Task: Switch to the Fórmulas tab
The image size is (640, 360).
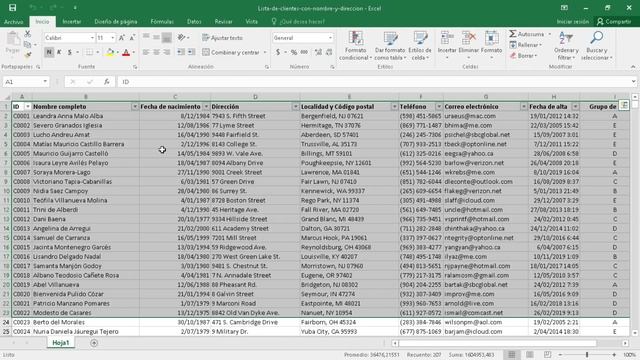Action: tap(162, 22)
